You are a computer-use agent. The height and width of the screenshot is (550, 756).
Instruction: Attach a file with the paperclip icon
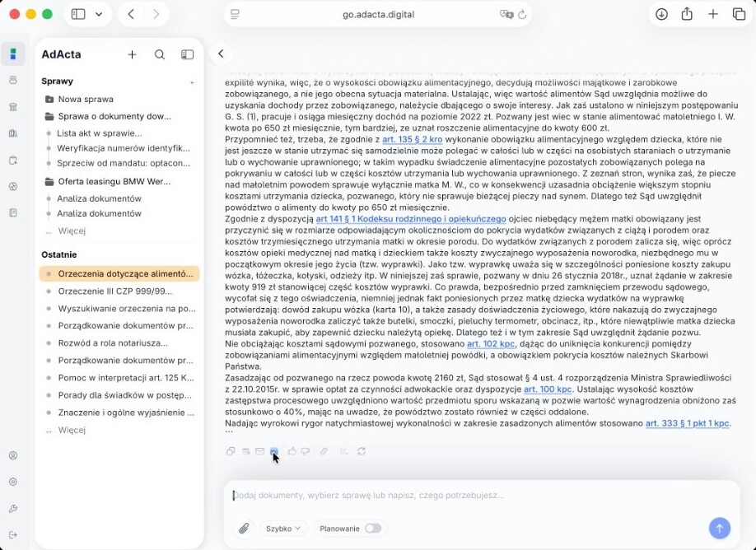coord(244,529)
